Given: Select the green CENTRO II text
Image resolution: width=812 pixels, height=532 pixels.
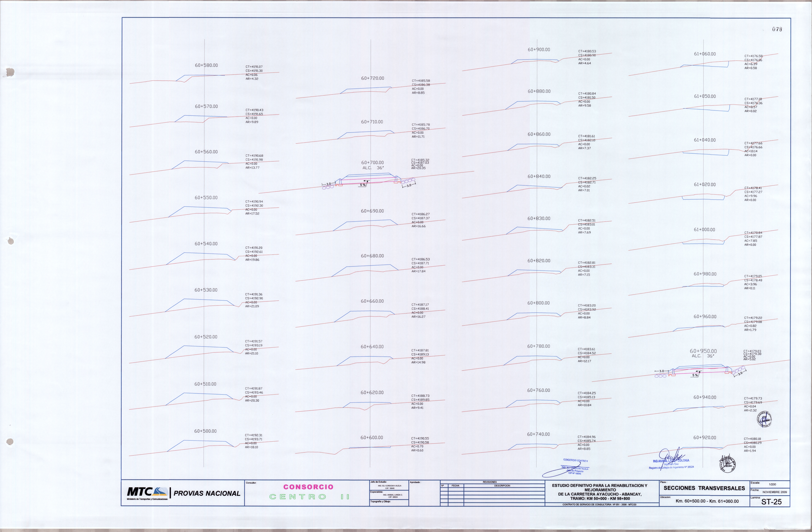Looking at the screenshot, I should 309,497.
